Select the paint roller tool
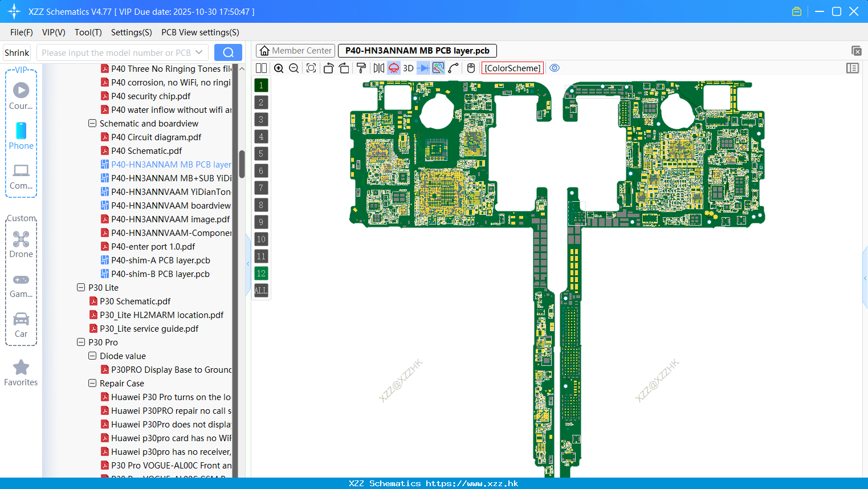 click(x=361, y=68)
